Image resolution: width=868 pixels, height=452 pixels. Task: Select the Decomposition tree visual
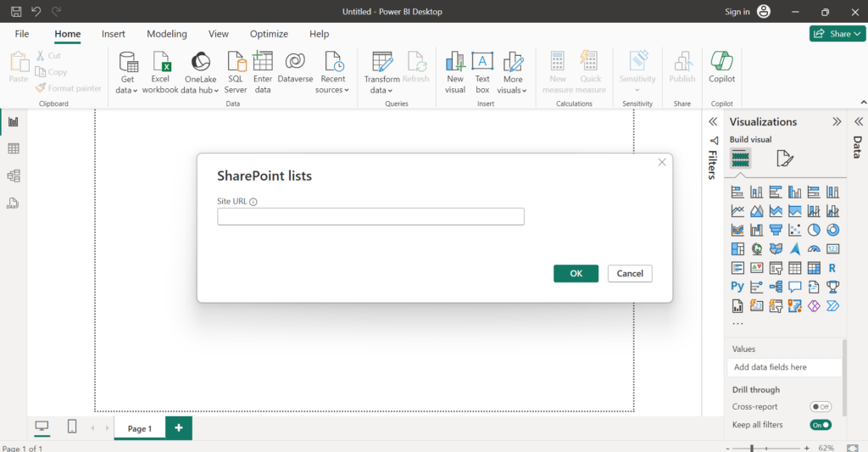click(x=776, y=287)
